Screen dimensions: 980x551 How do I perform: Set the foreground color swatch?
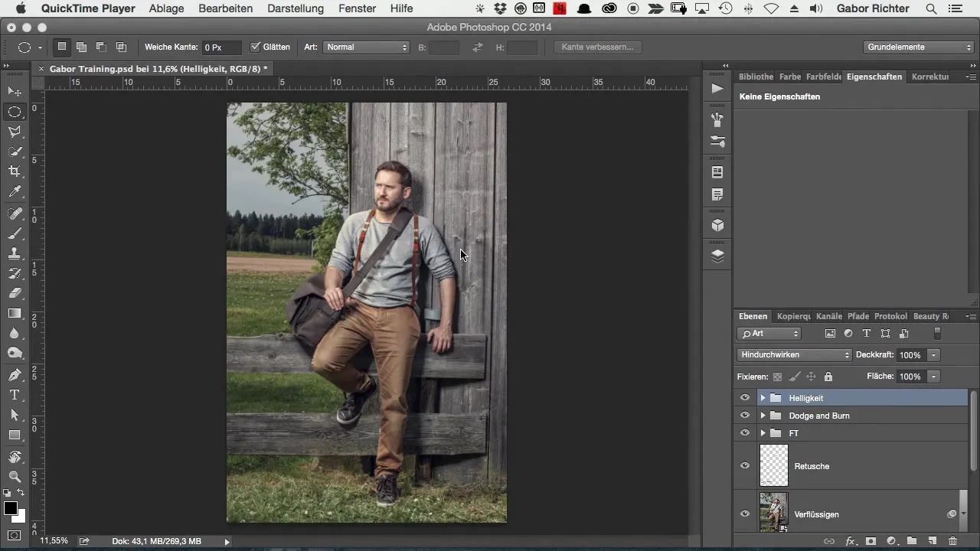(x=10, y=509)
